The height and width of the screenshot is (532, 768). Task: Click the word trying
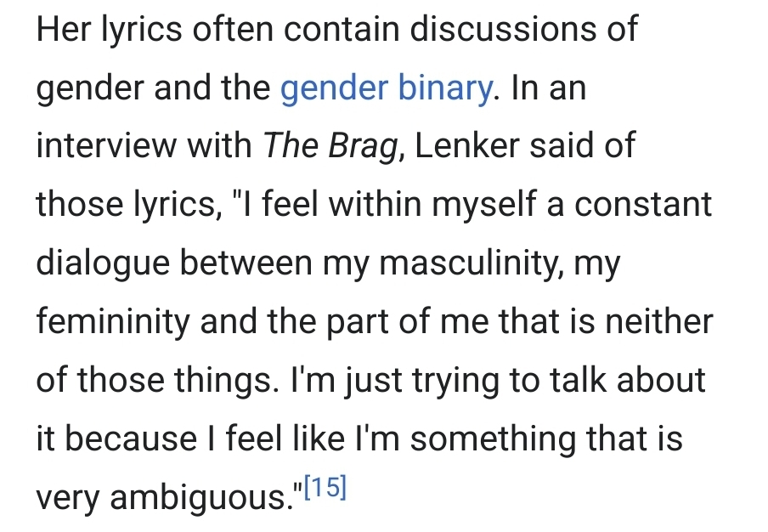pyautogui.click(x=455, y=381)
